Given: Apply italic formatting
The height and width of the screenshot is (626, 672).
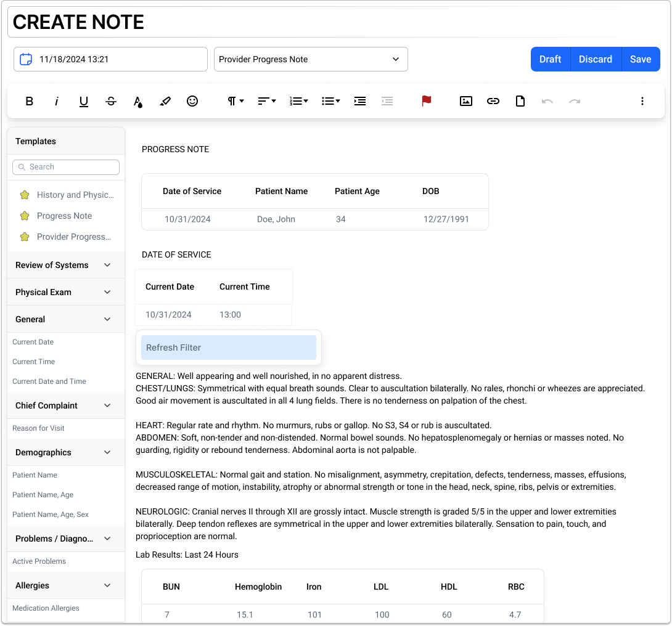Looking at the screenshot, I should 57,101.
